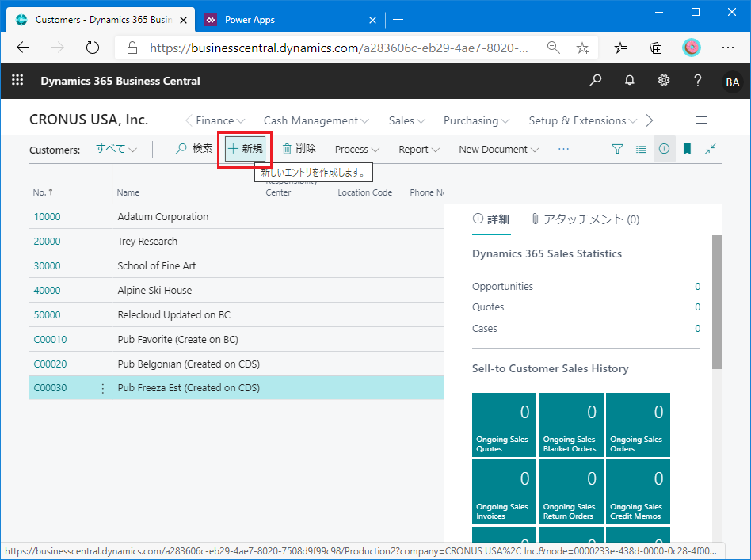Open the Ongoing Sales Orders tile
The image size is (751, 560).
638,425
